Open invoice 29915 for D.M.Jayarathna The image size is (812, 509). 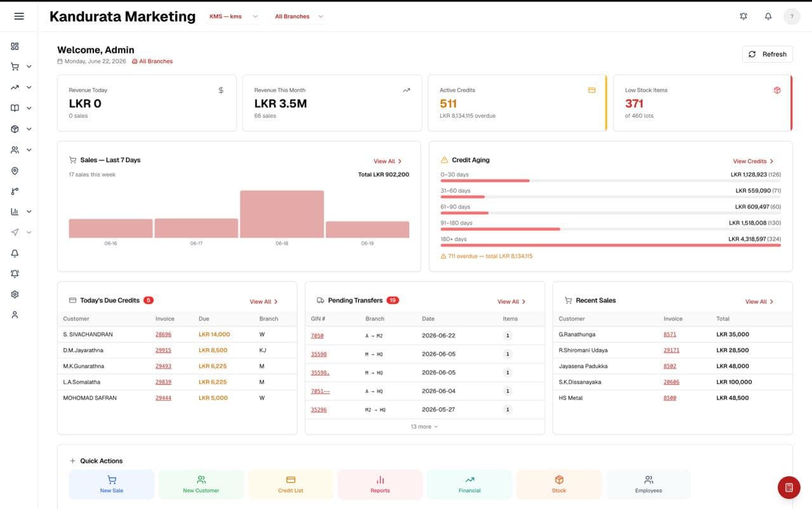163,350
